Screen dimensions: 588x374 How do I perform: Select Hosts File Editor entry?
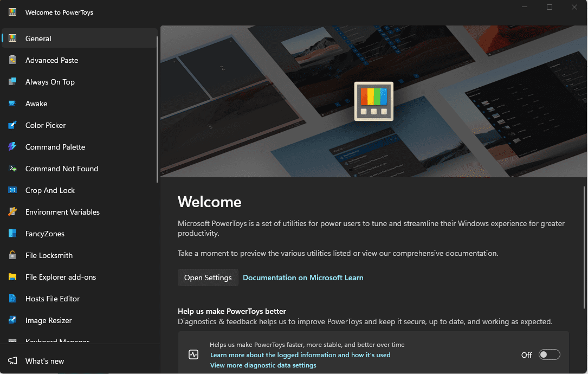(x=80, y=299)
